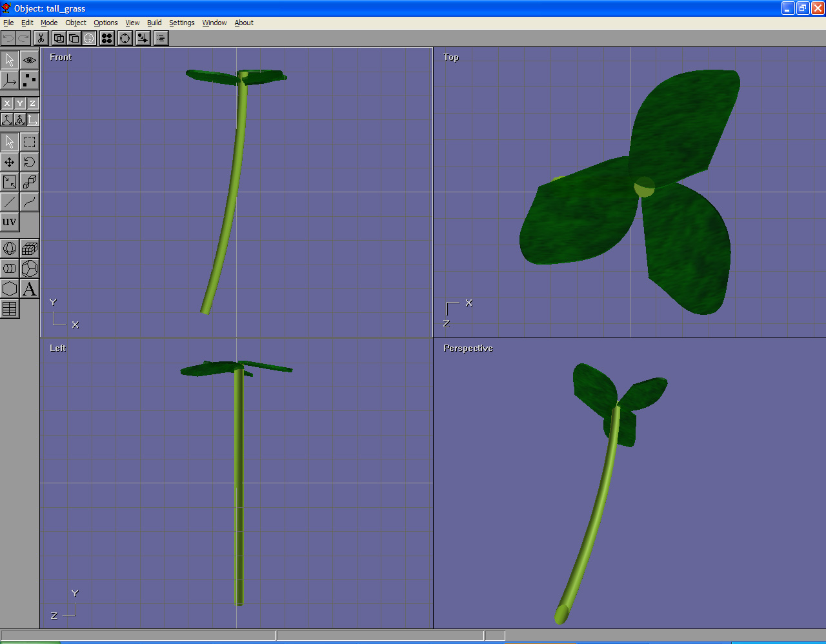
Task: Expand the Build menu
Action: (x=154, y=23)
